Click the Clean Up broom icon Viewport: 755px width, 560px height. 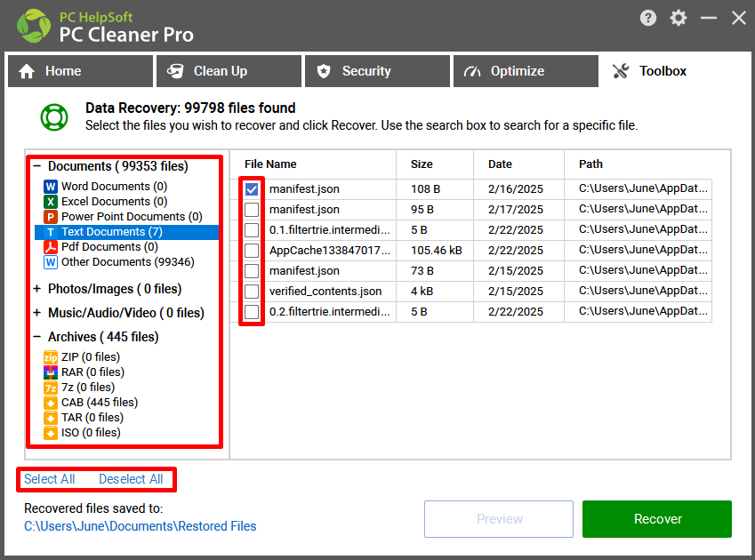pyautogui.click(x=175, y=71)
